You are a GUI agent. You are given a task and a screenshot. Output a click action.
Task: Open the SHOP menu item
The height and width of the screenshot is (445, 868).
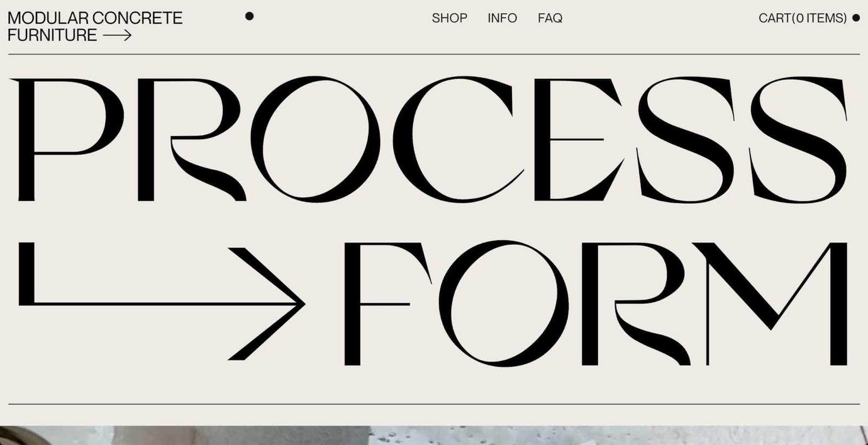click(x=449, y=18)
